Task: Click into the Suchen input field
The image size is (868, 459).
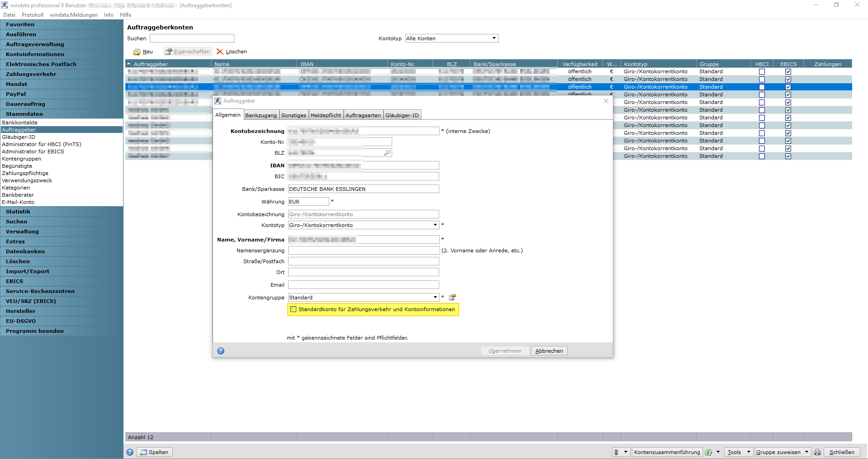Action: [192, 38]
